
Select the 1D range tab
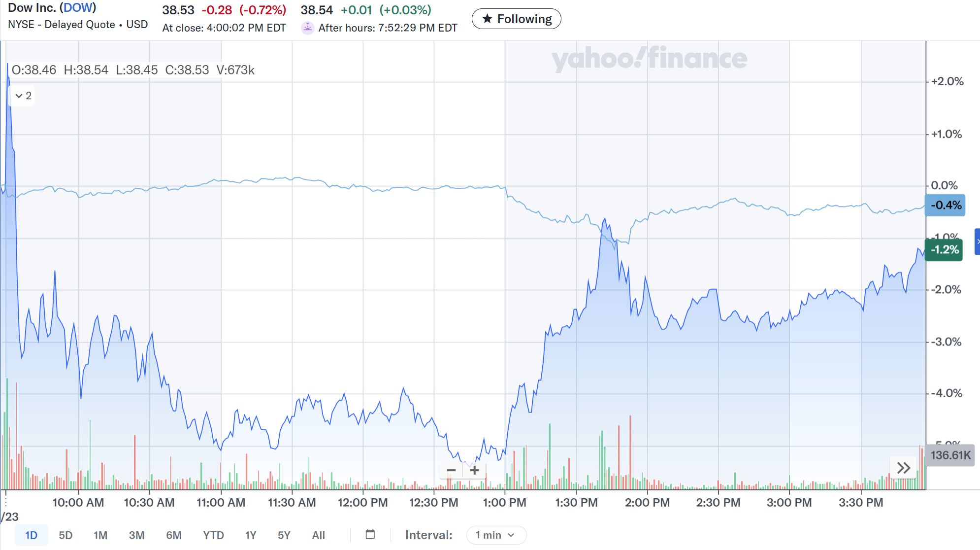coord(31,535)
